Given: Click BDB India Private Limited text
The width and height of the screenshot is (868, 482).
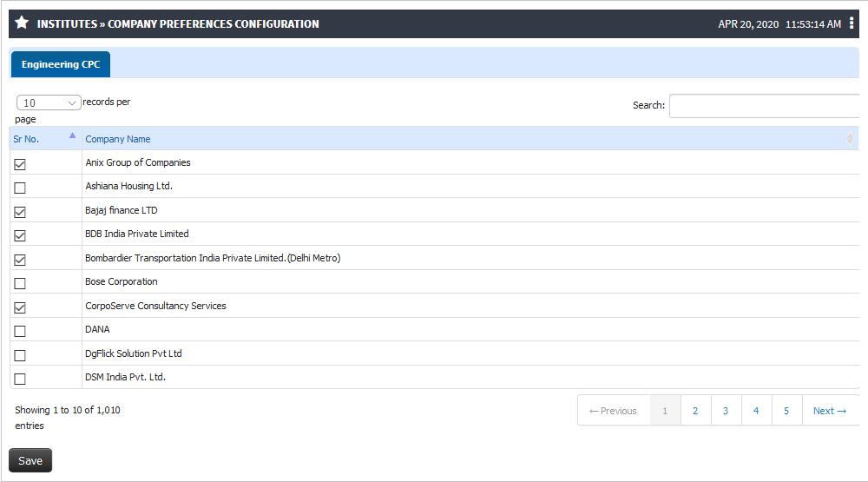Looking at the screenshot, I should tap(137, 234).
